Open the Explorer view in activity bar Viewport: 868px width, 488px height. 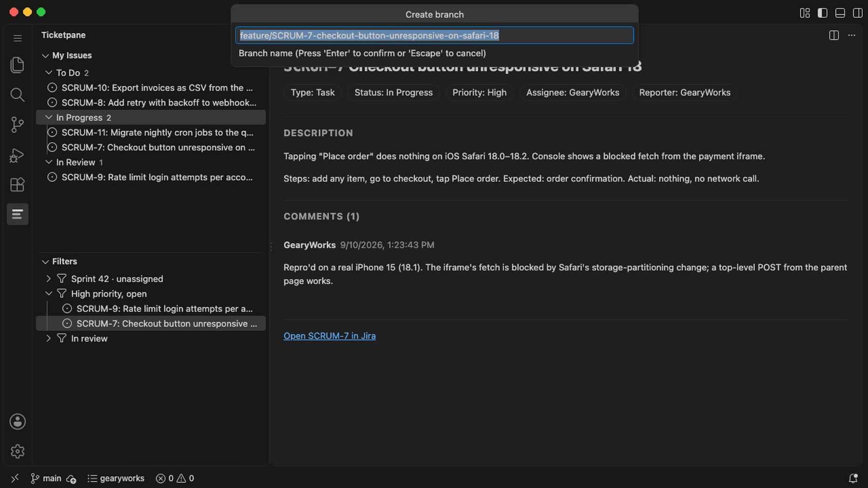(17, 65)
